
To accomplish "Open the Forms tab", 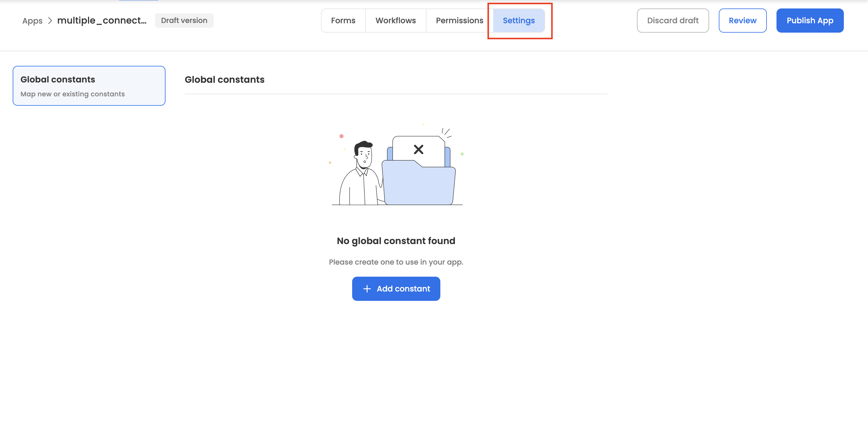I will (343, 21).
